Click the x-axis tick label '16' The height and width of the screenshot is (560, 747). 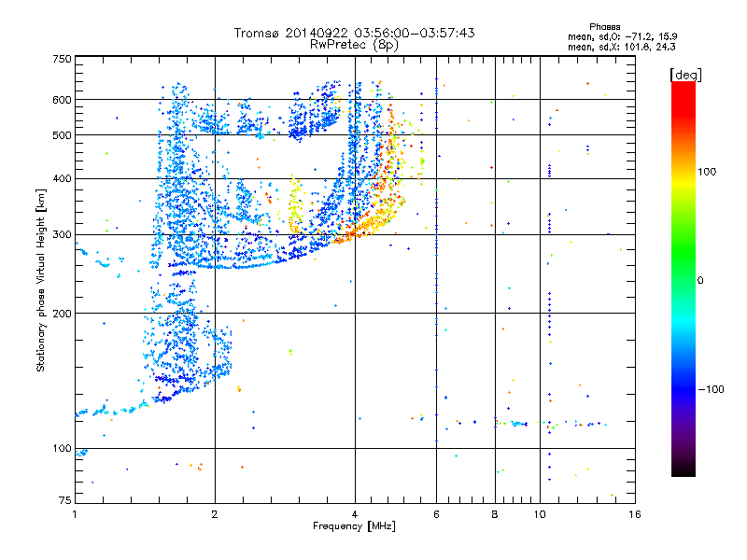[635, 514]
